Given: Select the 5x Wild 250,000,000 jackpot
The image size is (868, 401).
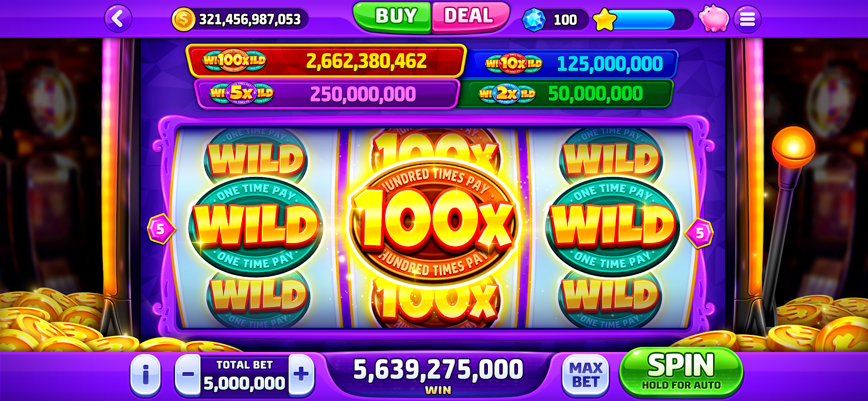Looking at the screenshot, I should [x=326, y=94].
